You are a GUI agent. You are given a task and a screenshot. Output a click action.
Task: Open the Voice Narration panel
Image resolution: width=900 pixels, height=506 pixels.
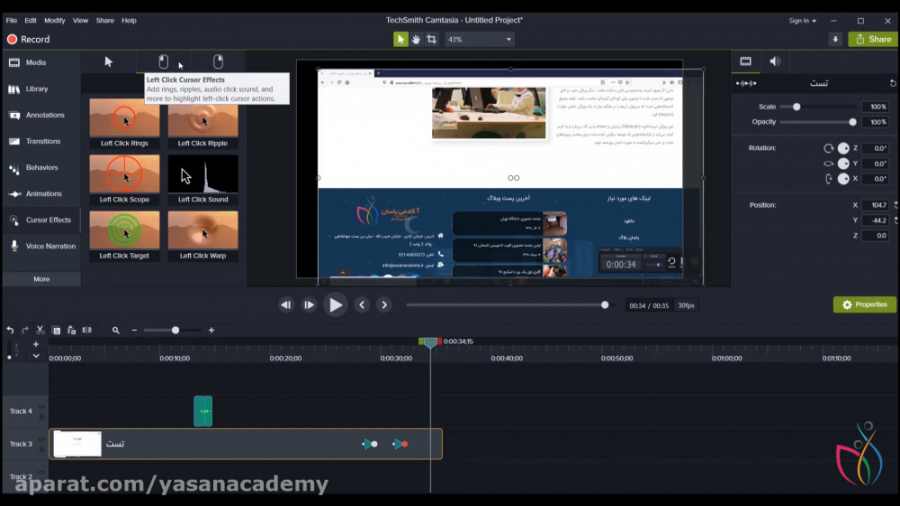pos(41,246)
